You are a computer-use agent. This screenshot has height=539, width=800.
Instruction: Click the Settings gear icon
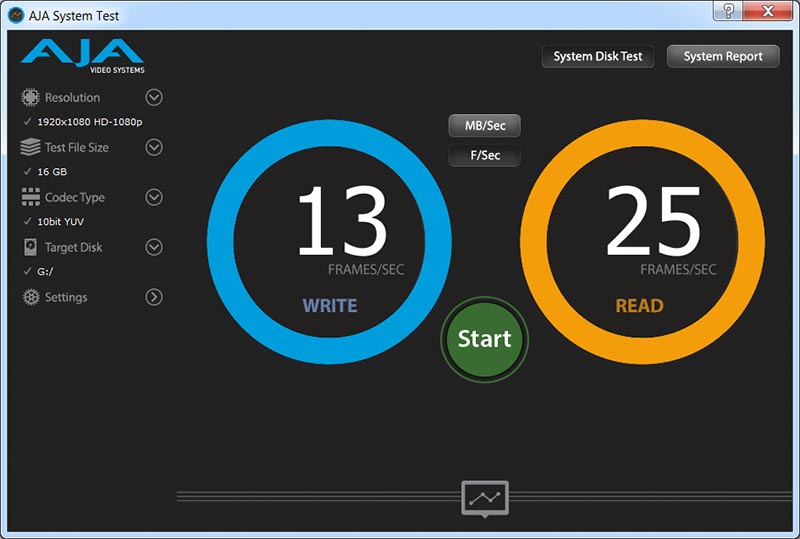pos(31,297)
